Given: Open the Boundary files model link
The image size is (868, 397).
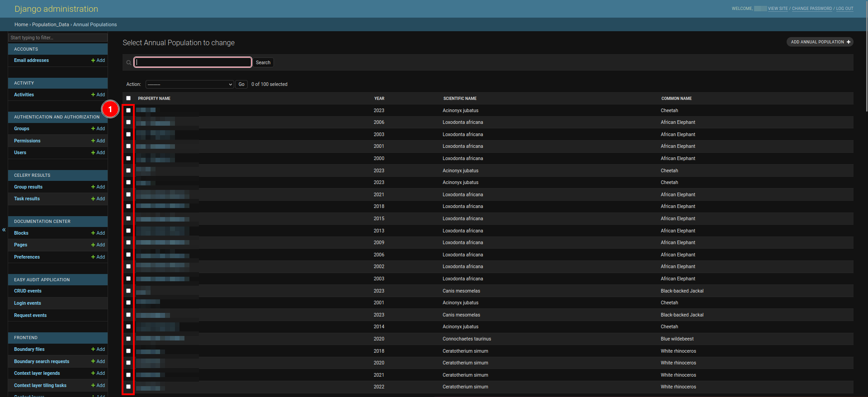Looking at the screenshot, I should 29,350.
